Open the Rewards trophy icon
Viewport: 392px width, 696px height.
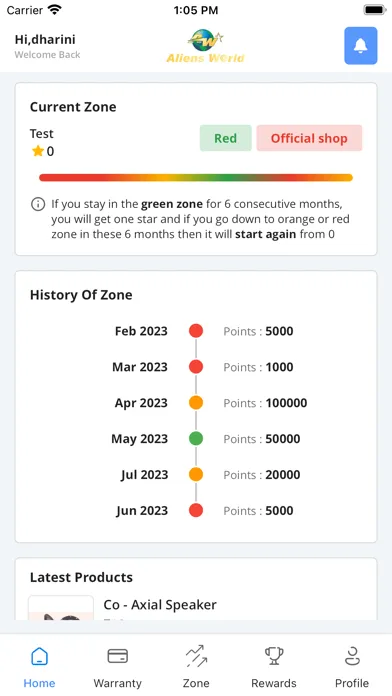coord(274,656)
